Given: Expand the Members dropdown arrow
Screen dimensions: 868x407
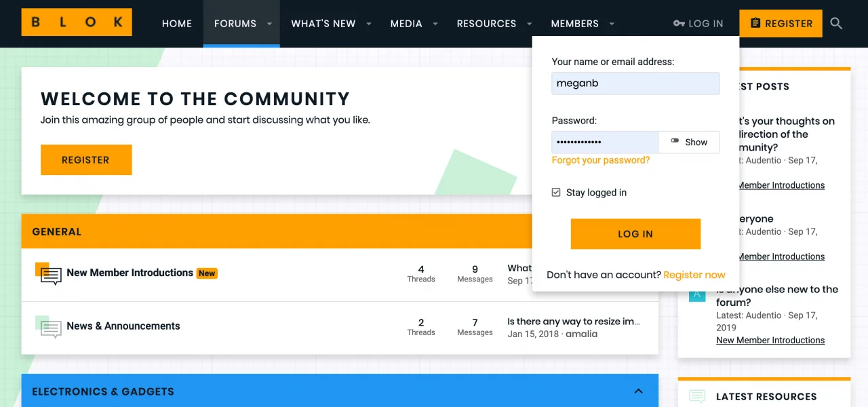Looking at the screenshot, I should pos(612,24).
